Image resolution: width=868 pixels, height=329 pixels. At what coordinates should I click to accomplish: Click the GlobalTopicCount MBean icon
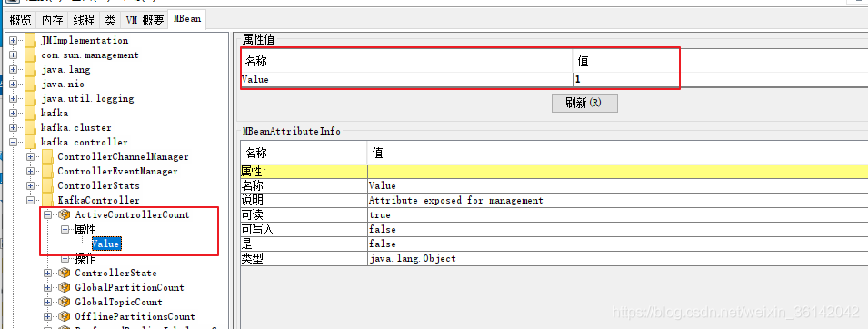(x=65, y=302)
